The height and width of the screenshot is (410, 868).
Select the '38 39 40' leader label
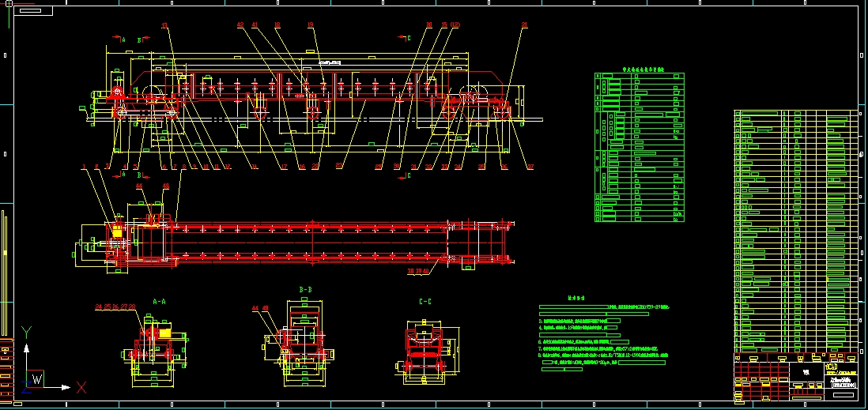pyautogui.click(x=418, y=271)
